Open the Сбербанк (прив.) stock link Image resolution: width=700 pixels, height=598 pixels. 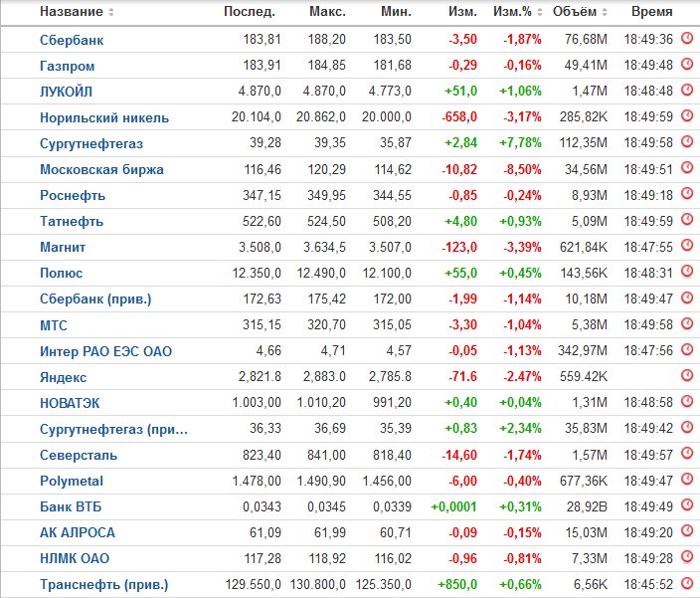point(95,299)
